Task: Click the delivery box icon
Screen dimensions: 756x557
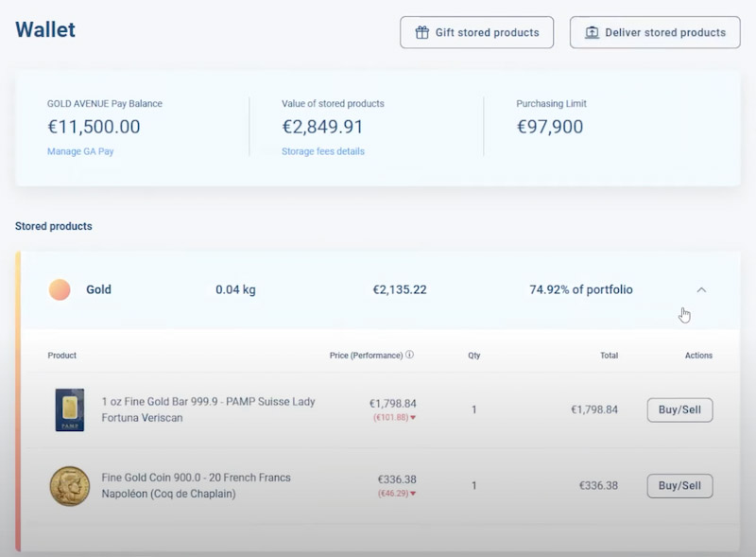Action: [x=592, y=32]
